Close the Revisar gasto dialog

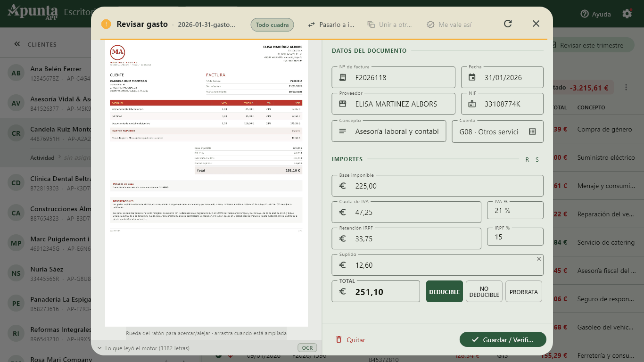tap(536, 24)
